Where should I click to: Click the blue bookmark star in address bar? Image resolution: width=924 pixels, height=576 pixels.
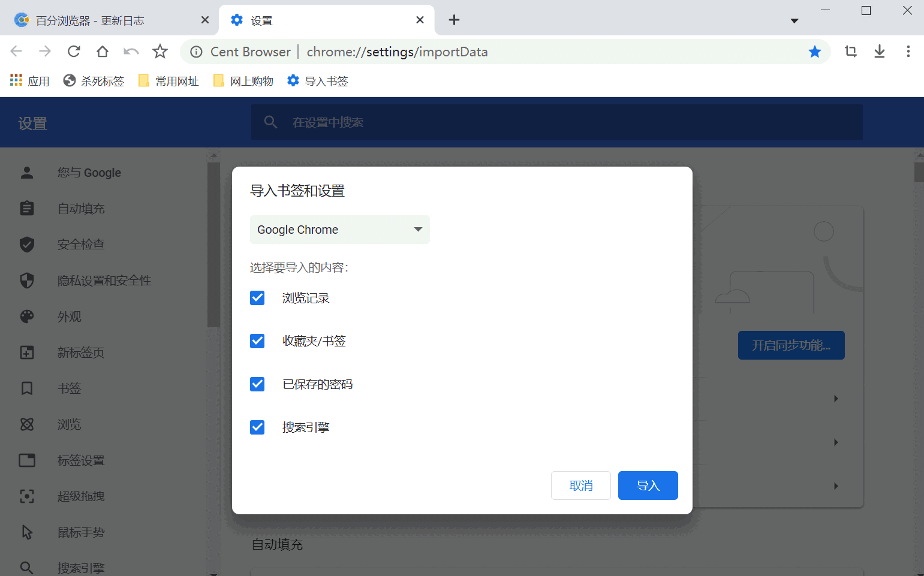coord(815,52)
